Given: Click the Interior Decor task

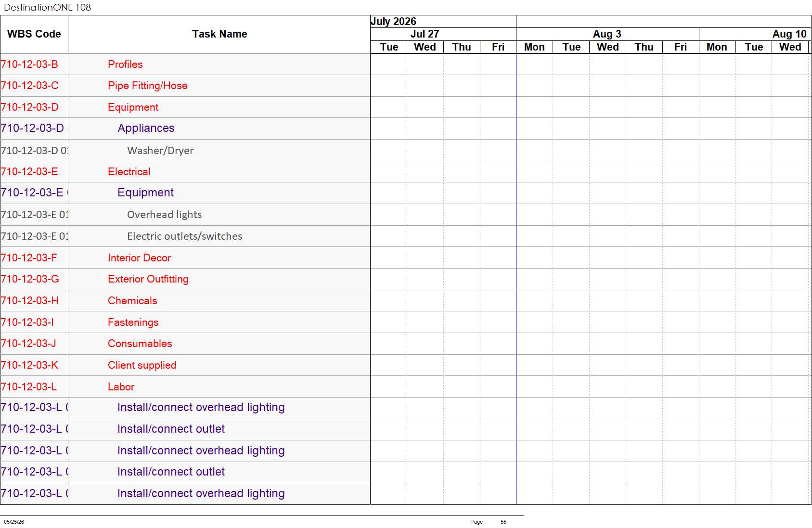Looking at the screenshot, I should 139,258.
